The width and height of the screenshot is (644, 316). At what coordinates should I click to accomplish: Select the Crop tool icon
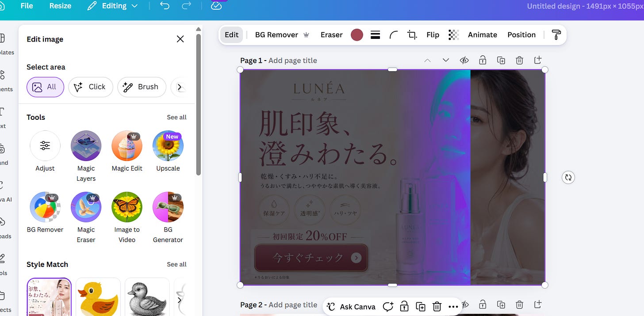(412, 35)
